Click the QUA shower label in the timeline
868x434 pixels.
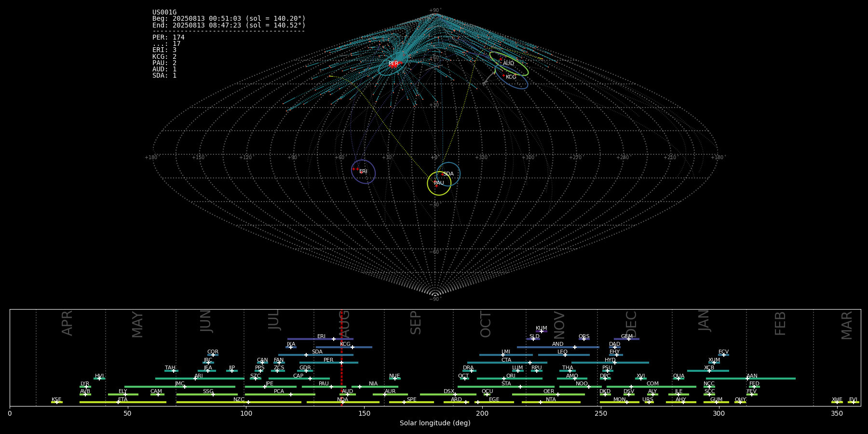[x=678, y=376]
